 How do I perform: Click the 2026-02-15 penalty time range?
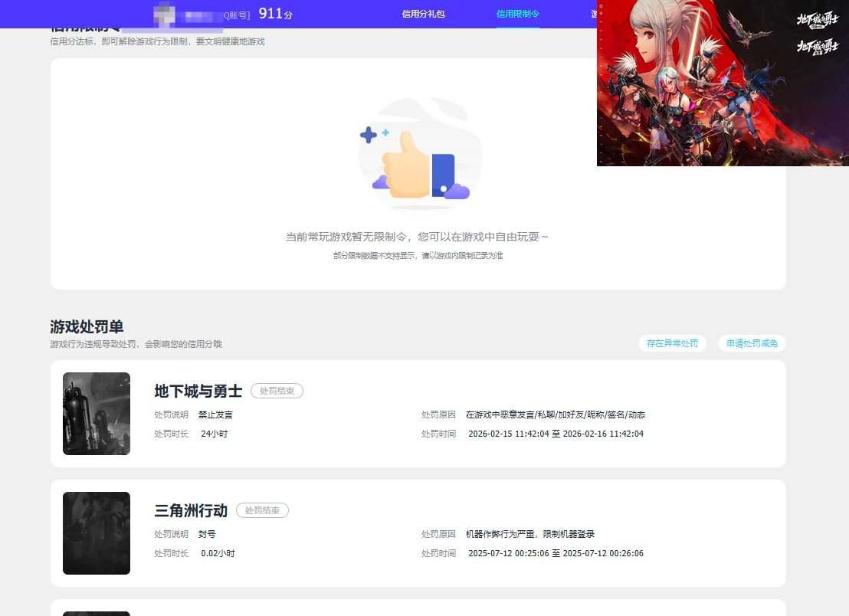coord(556,434)
